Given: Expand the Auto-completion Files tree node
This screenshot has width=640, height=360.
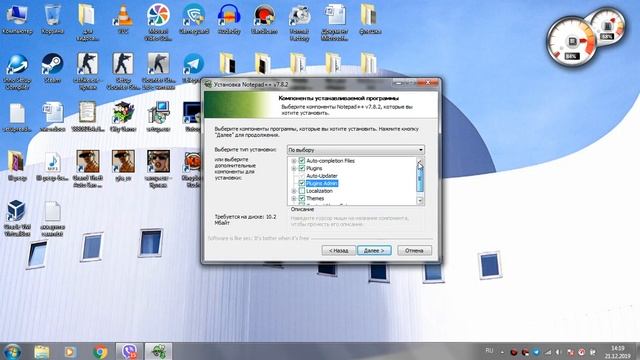Looking at the screenshot, I should point(294,161).
